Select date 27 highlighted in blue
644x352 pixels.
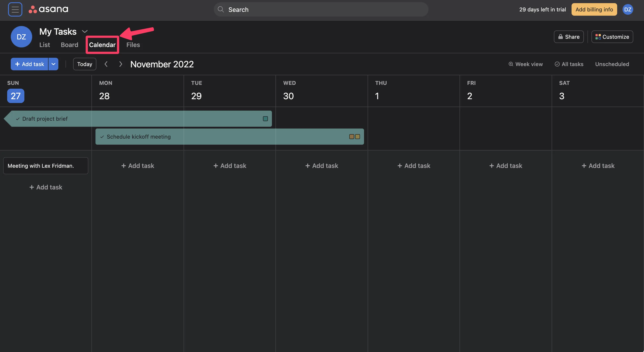[16, 96]
